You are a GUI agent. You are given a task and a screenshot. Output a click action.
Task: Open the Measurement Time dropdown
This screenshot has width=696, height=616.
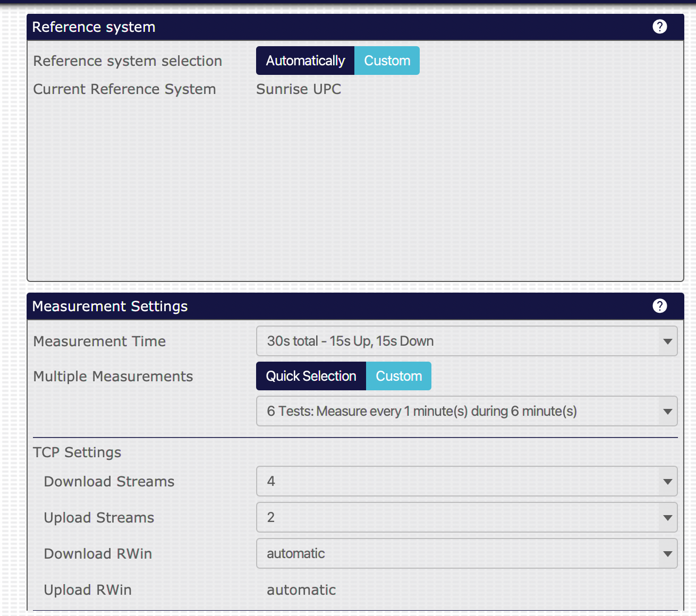[x=466, y=341]
